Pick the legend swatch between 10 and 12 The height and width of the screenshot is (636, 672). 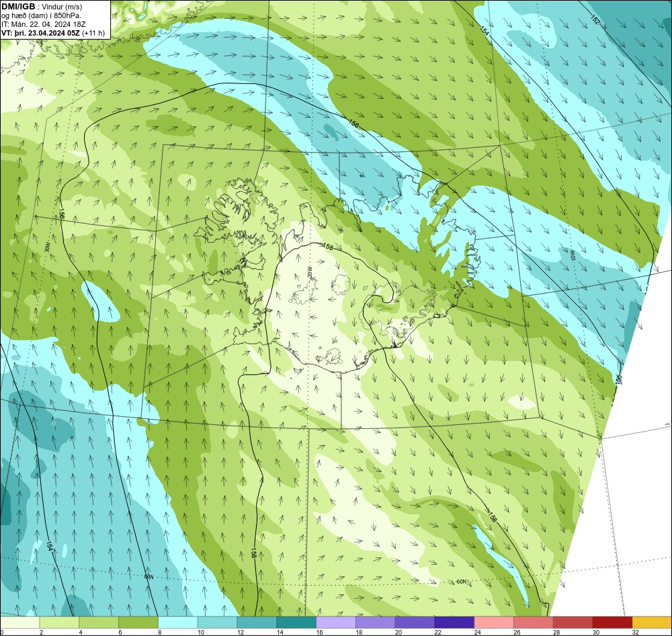pos(217,622)
